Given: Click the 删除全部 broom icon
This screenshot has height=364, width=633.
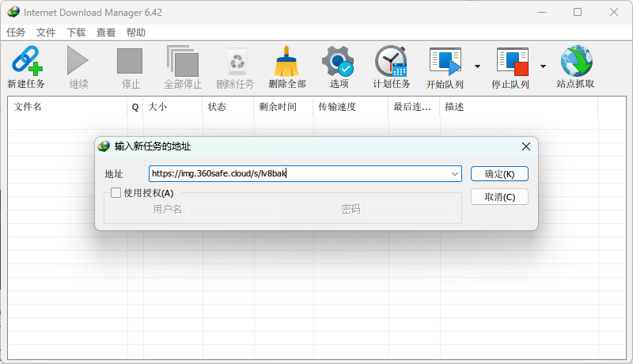Looking at the screenshot, I should click(x=286, y=61).
